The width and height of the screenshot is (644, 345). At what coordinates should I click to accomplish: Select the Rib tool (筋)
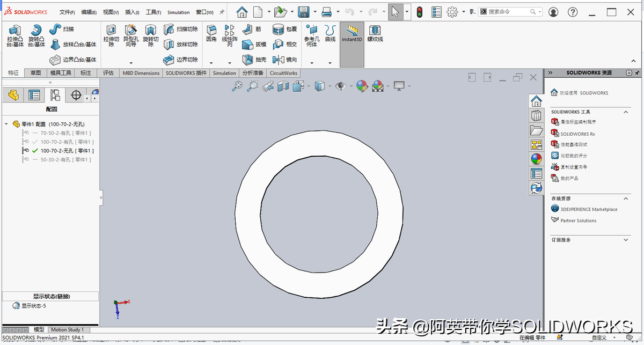252,29
